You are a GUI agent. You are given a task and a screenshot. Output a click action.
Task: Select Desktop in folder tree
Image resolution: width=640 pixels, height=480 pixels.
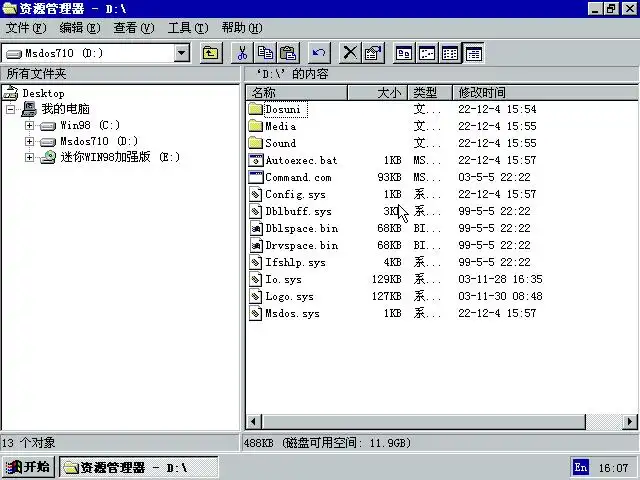click(43, 93)
